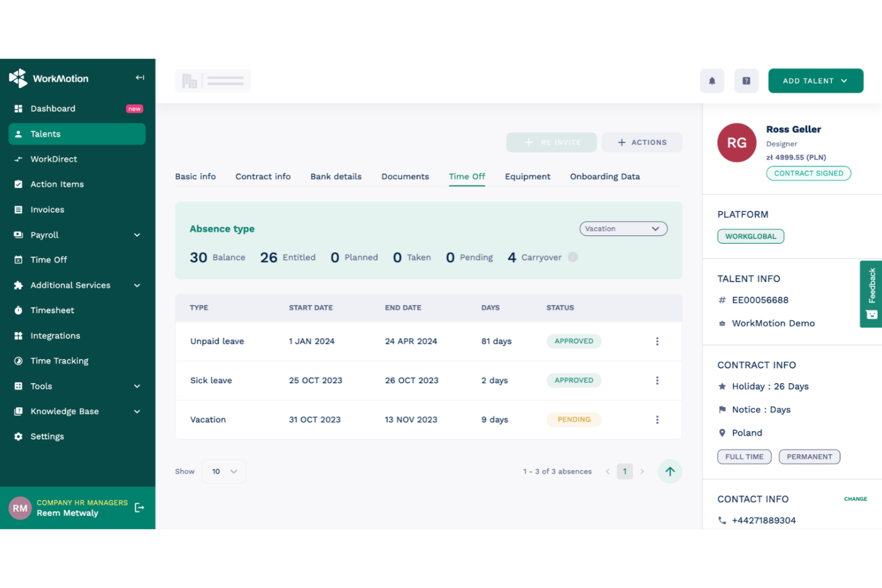Screen dimensions: 882x588
Task: Click the RG avatar of Ross Geller
Action: tap(737, 143)
